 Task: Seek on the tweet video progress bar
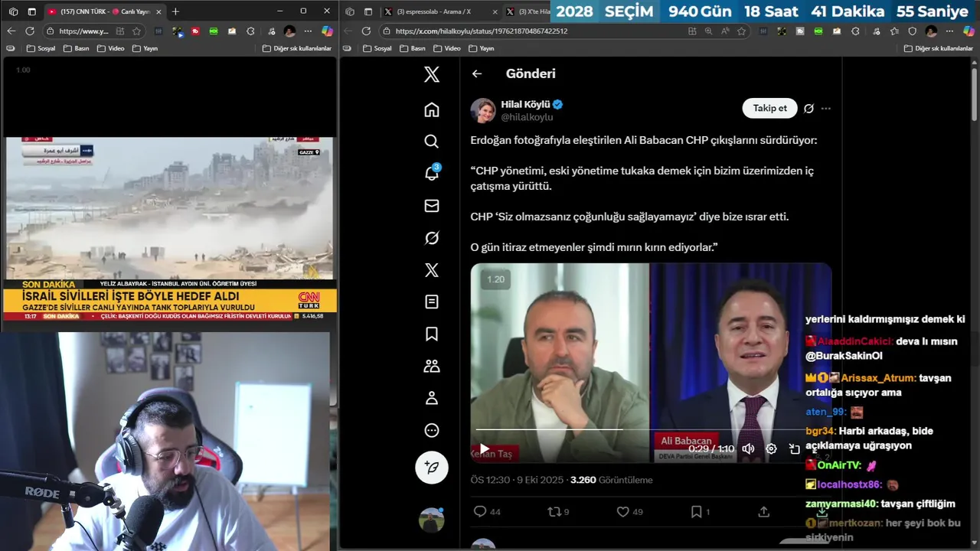(x=651, y=429)
